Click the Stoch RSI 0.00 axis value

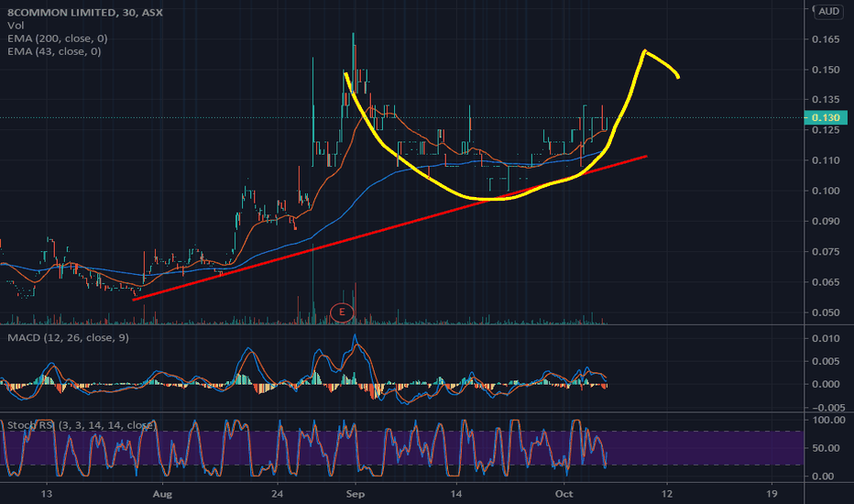823,477
